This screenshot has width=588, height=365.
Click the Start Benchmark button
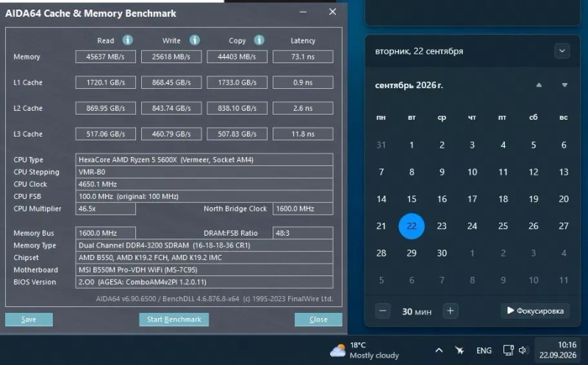[x=174, y=319]
